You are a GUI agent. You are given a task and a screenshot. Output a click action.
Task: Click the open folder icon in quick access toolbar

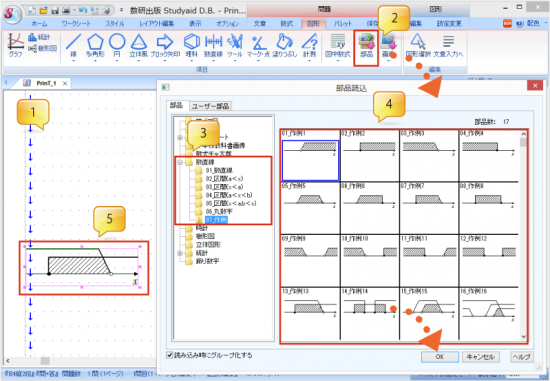[x=43, y=11]
